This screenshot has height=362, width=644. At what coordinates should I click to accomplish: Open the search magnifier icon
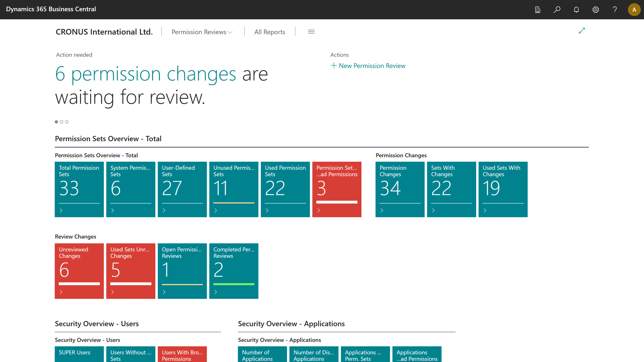click(557, 10)
